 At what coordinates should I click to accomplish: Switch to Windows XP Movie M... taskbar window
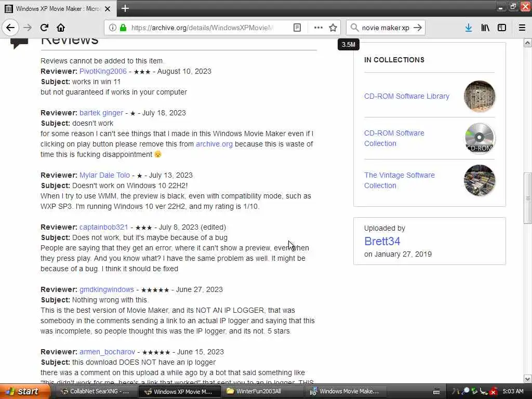coord(179,392)
